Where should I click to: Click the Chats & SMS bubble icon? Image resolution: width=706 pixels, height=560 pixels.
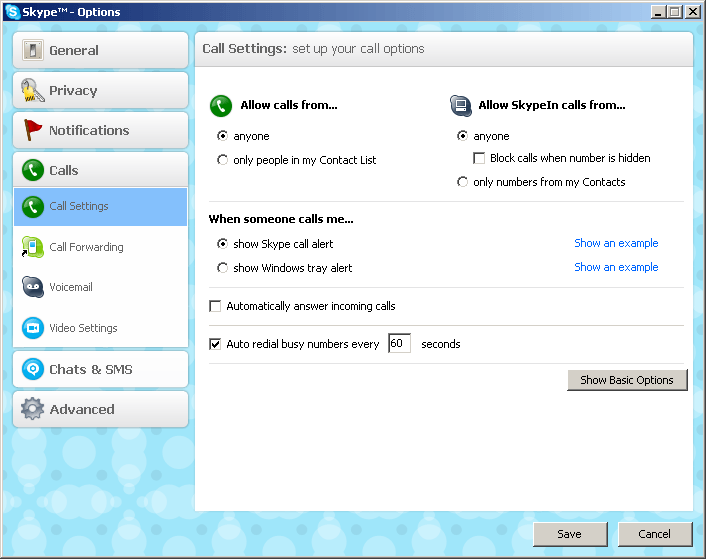(x=33, y=369)
